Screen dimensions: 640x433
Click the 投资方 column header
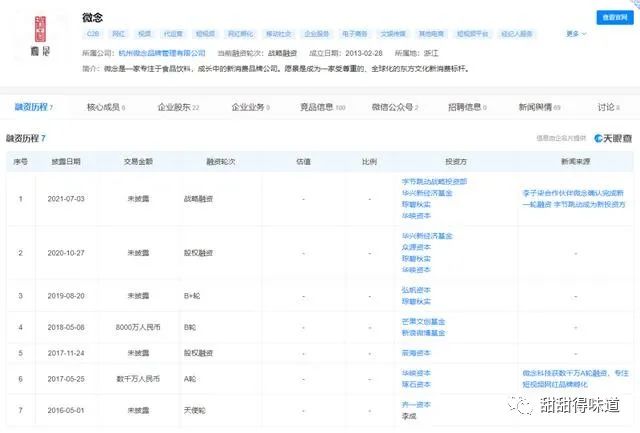(x=456, y=162)
